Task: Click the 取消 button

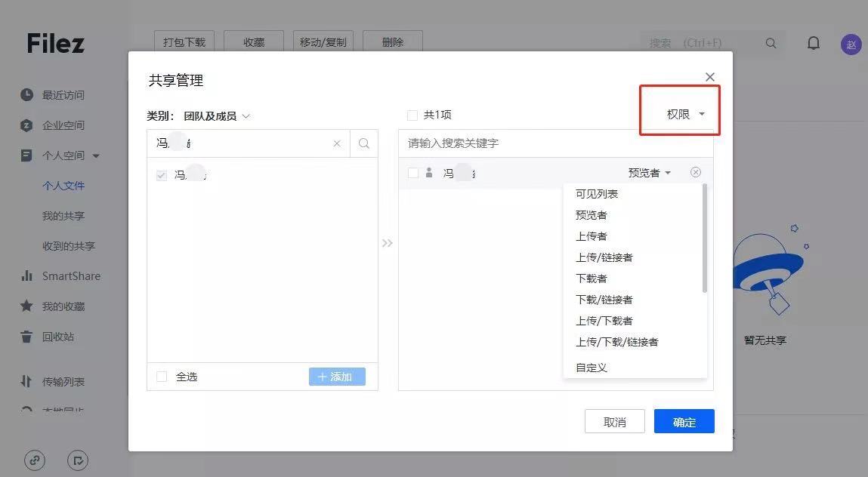Action: pyautogui.click(x=614, y=422)
